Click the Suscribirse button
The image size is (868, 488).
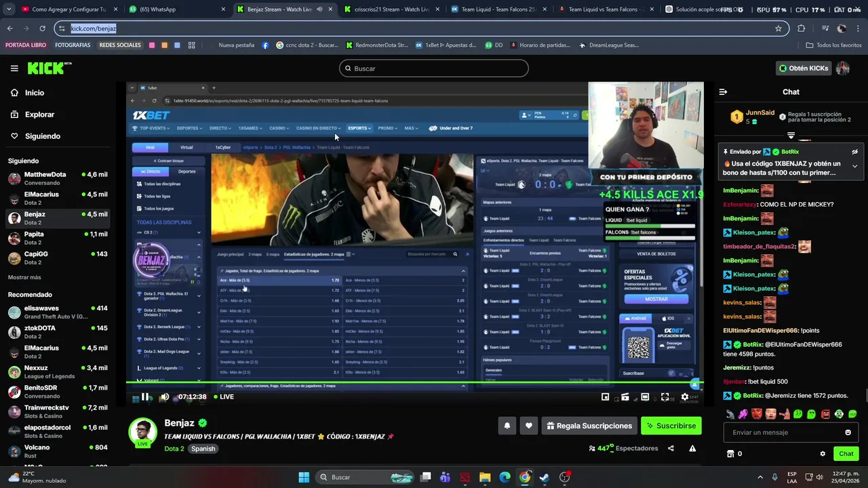tap(671, 426)
